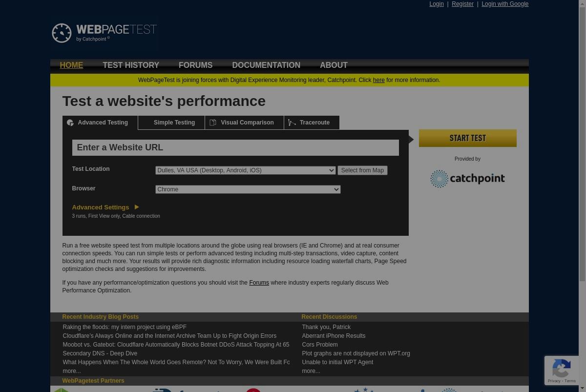Click the reCAPTCHA badge
Image resolution: width=586 pixels, height=392 pixels.
click(562, 371)
